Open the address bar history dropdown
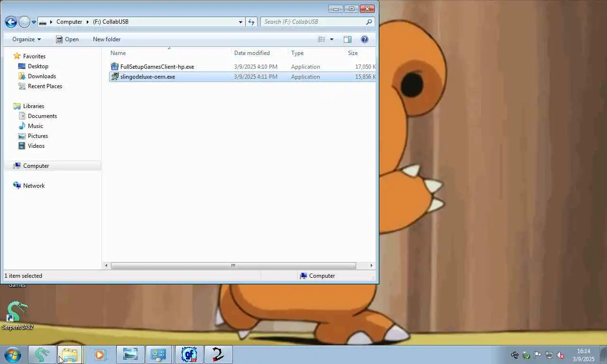 coord(241,22)
